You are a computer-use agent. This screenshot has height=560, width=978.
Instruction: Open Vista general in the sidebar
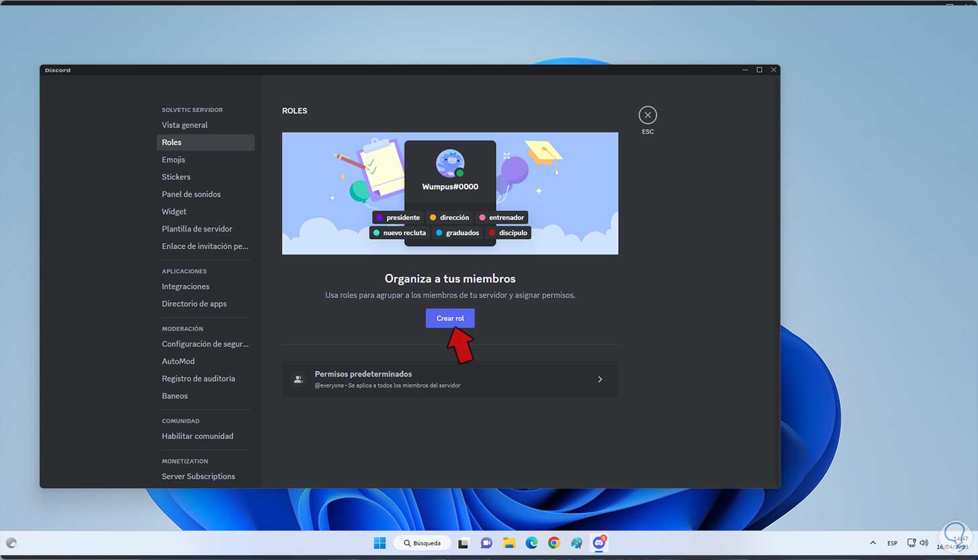tap(206, 125)
